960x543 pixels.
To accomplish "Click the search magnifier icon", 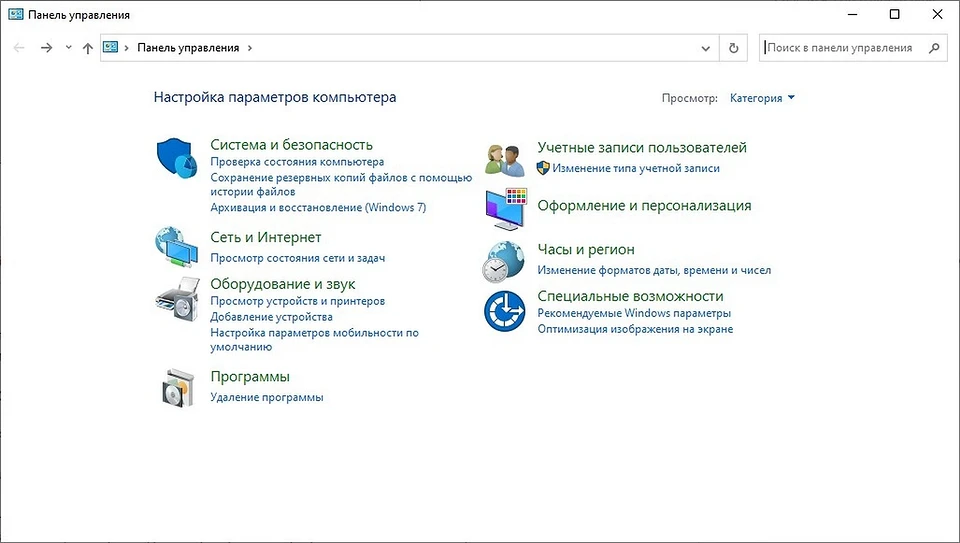I will (934, 48).
